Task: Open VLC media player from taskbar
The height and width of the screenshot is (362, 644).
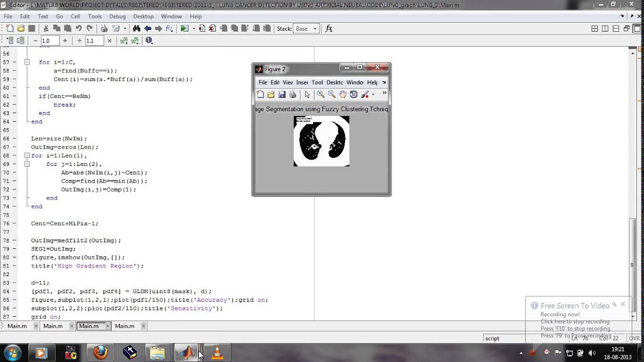Action: click(217, 352)
